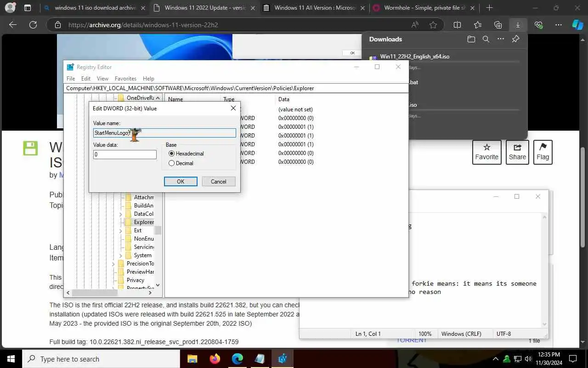Switch to Microsoft Edge in taskbar
This screenshot has height=368, width=588.
pos(237,359)
